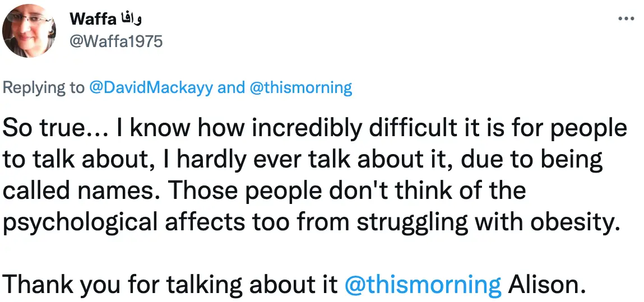
Task: Click the word "and" between the reply handles
Action: [x=231, y=88]
